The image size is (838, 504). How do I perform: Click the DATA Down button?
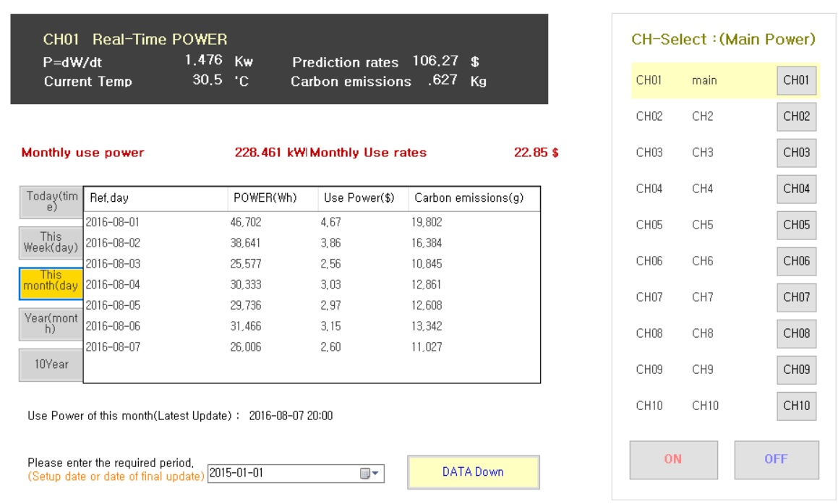[x=474, y=472]
